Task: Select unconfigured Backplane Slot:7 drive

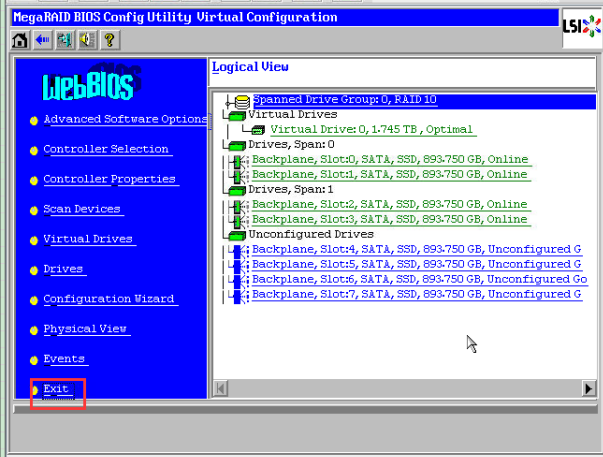Action: point(416,295)
